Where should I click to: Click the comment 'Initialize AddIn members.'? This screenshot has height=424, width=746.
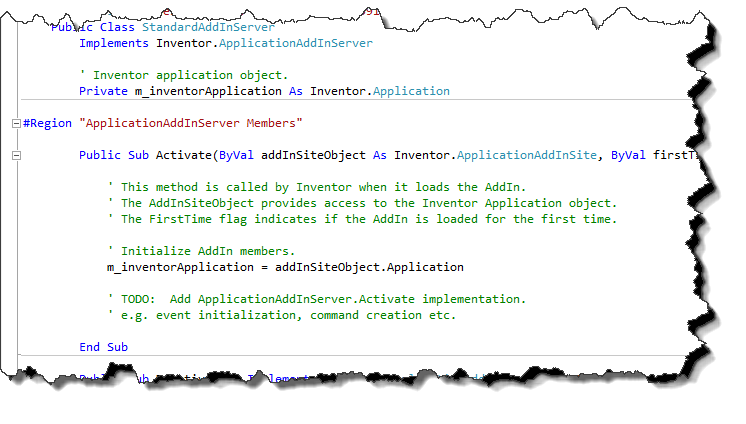click(x=201, y=251)
